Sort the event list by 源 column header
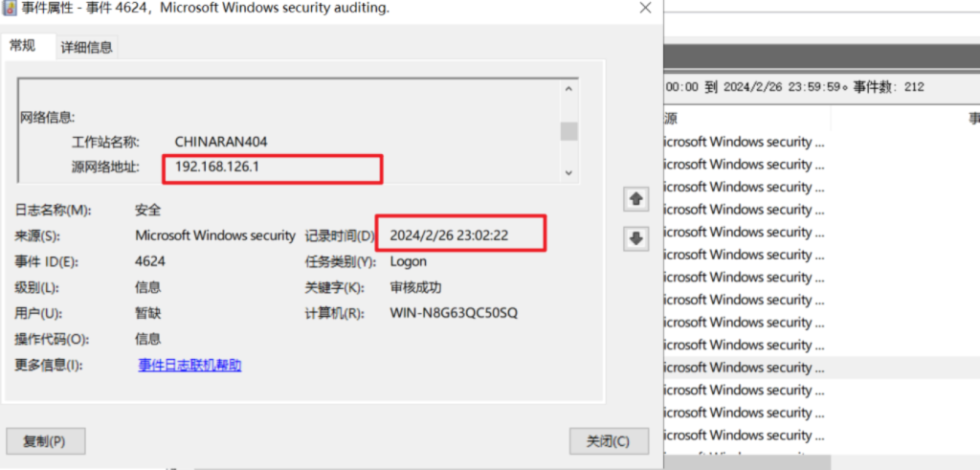980x470 pixels. [x=672, y=119]
